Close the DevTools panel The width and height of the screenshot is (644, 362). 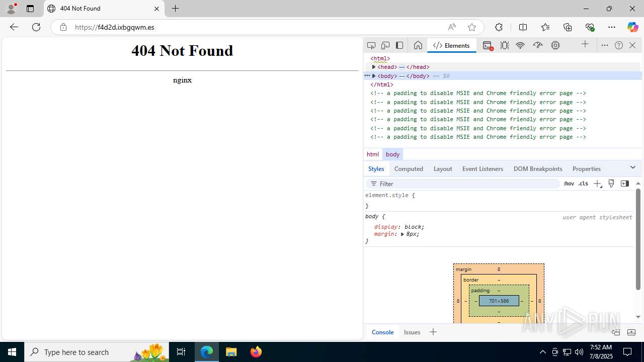632,45
